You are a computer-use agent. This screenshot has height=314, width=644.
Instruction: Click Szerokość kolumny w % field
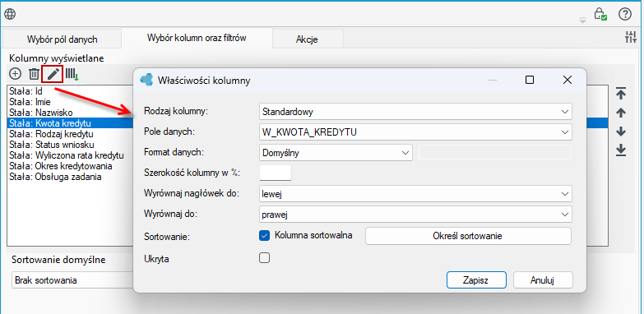(x=276, y=173)
